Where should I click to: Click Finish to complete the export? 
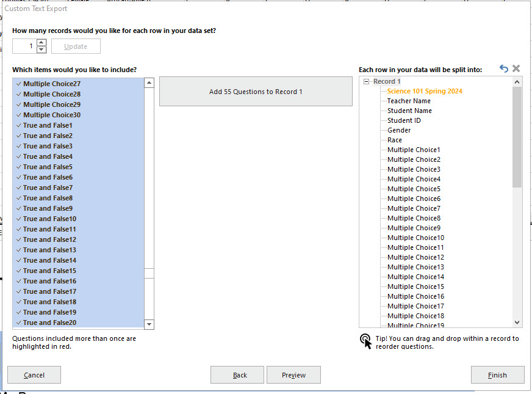tap(497, 374)
